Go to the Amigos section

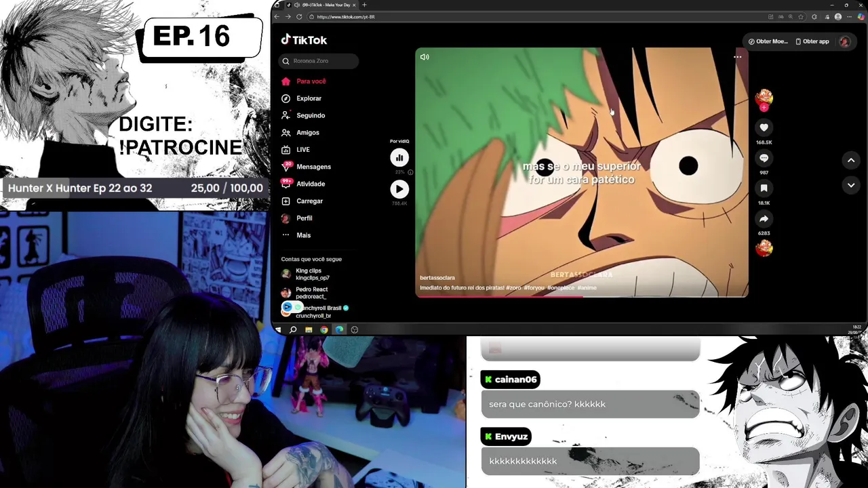pos(307,132)
